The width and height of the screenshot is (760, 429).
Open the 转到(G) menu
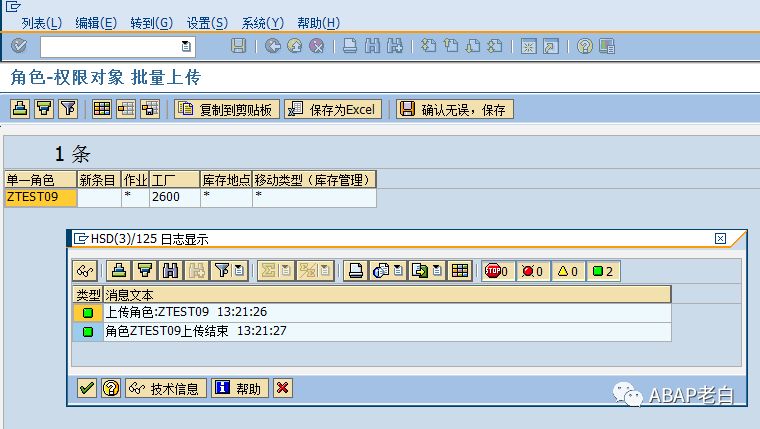click(151, 23)
